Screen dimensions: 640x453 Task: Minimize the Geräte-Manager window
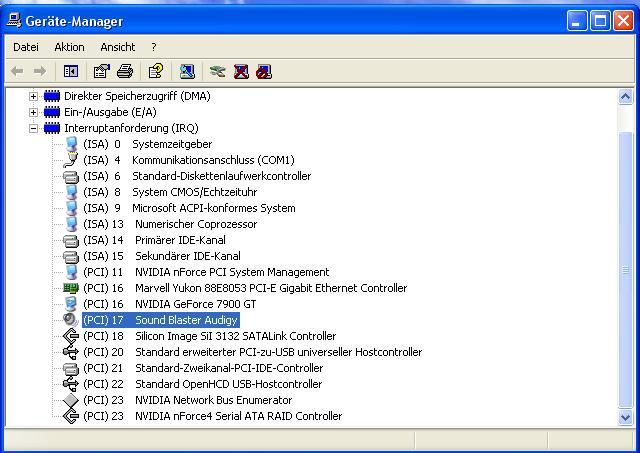(577, 20)
